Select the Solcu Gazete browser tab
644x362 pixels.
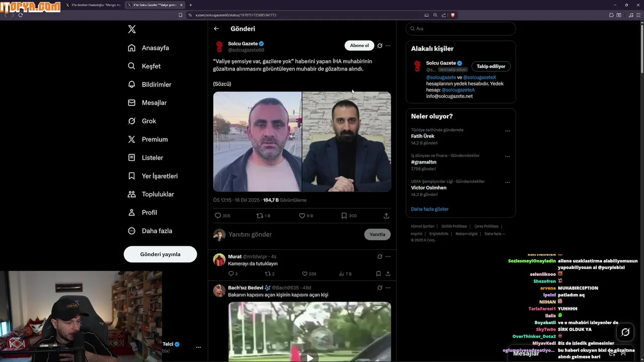coord(155,5)
